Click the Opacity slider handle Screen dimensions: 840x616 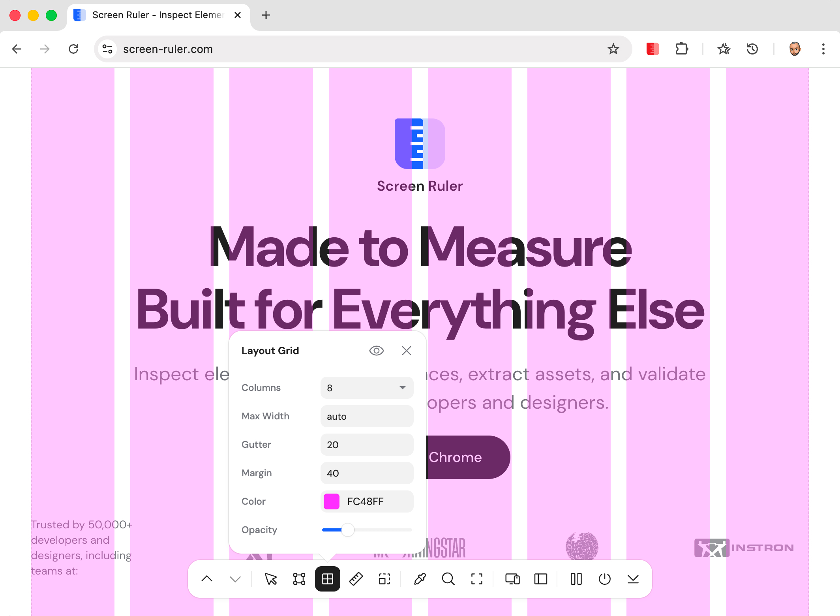pyautogui.click(x=348, y=530)
